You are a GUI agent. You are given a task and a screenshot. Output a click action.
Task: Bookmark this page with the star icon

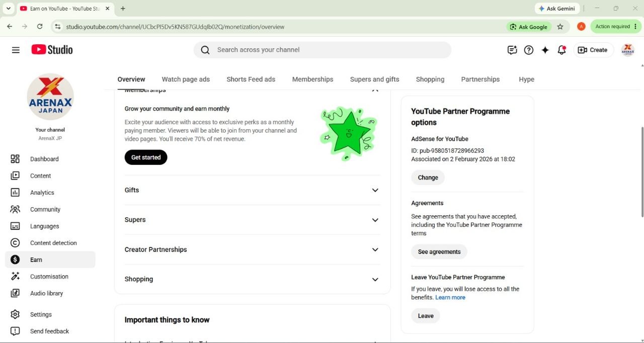pos(560,27)
